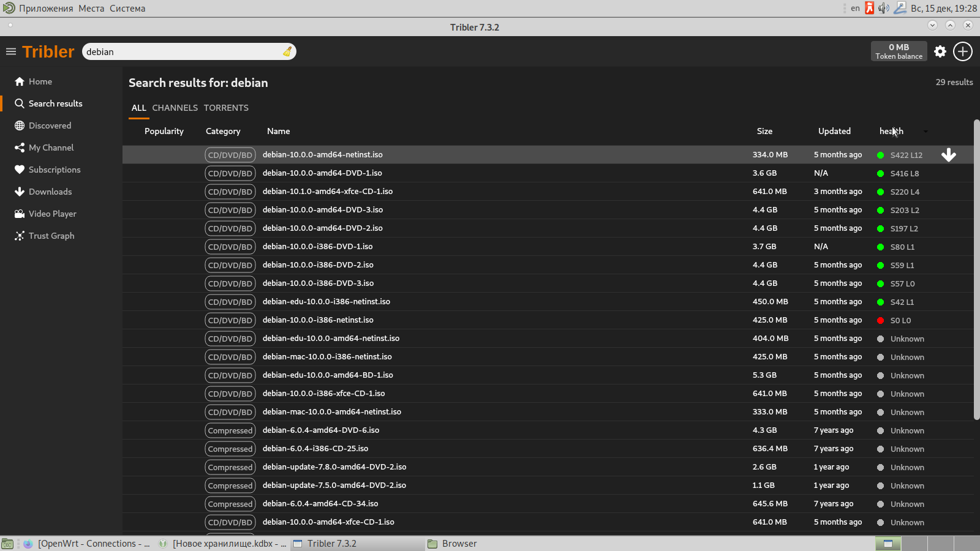This screenshot has height=551, width=980.
Task: Sort results by health column header
Action: coord(891,131)
